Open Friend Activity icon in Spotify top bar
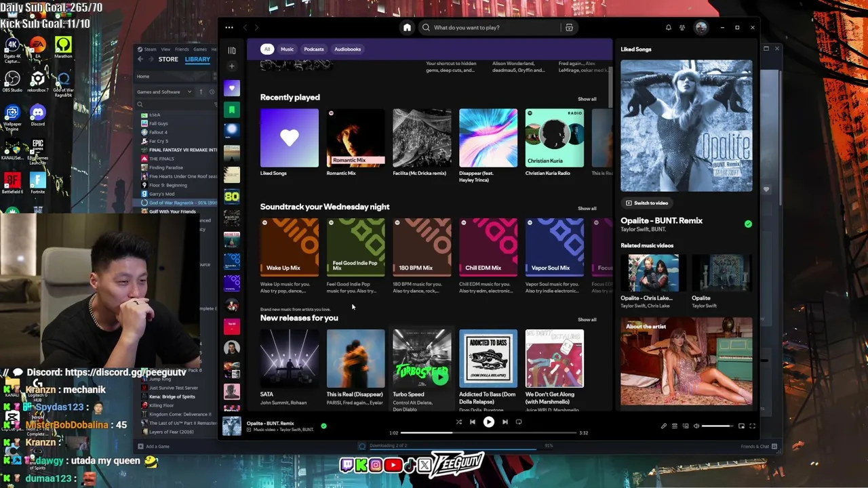The width and height of the screenshot is (868, 488). tap(682, 28)
